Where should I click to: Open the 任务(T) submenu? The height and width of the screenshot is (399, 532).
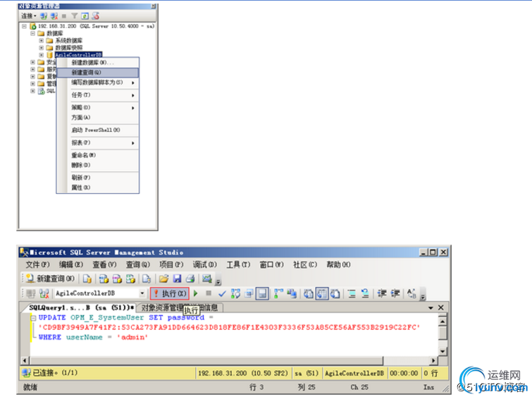pos(98,95)
